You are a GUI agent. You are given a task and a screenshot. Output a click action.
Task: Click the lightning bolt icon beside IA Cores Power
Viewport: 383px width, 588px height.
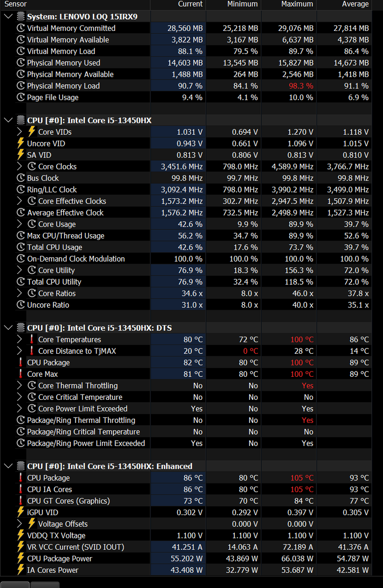21,570
